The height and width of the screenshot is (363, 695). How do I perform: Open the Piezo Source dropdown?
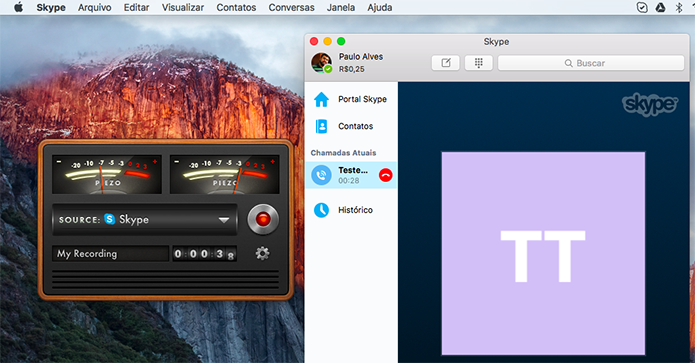pos(145,219)
